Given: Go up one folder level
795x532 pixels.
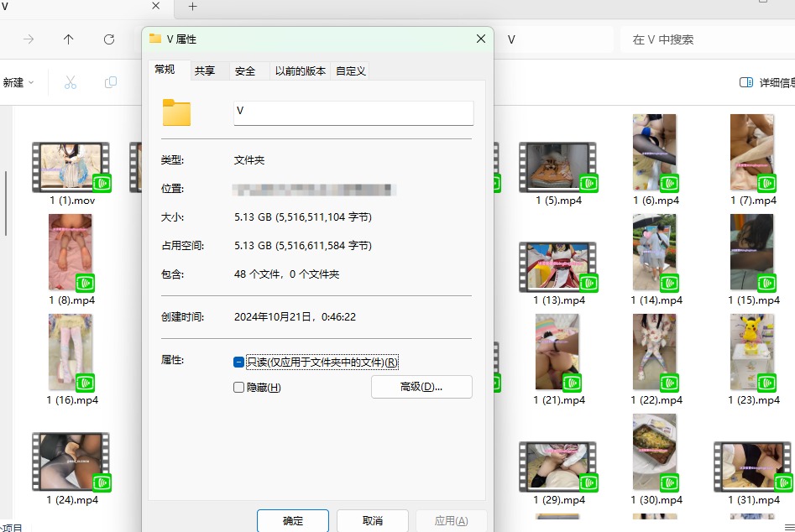Looking at the screenshot, I should pos(69,39).
